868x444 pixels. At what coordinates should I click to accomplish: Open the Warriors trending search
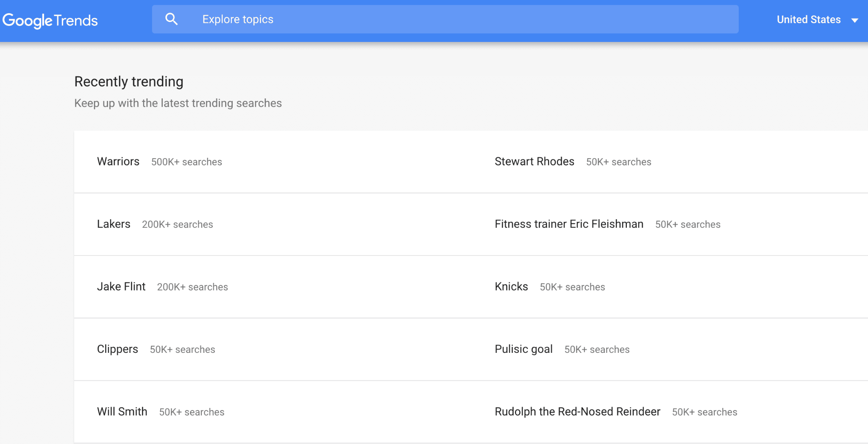[x=118, y=162]
